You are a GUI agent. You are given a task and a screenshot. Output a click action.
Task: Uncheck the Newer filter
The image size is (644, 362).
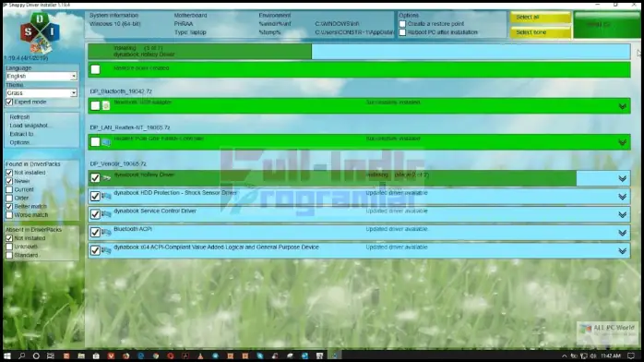[x=9, y=181]
